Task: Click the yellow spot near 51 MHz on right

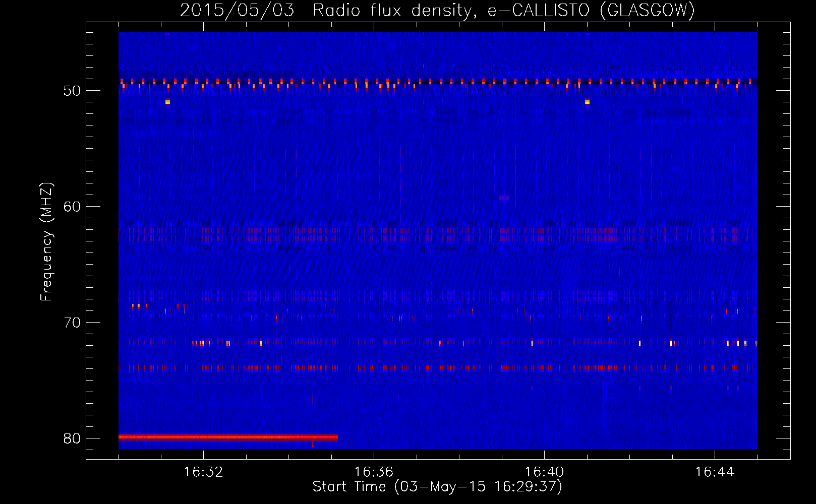Action: click(587, 102)
